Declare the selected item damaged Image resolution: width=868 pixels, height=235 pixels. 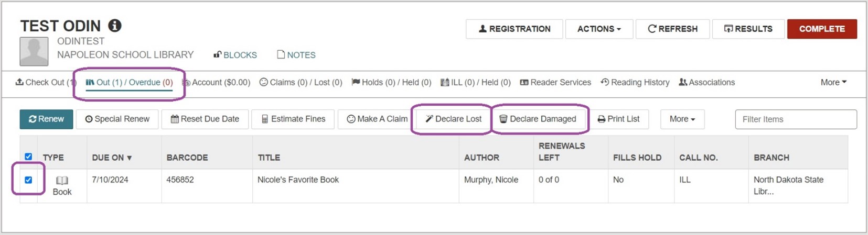point(538,119)
